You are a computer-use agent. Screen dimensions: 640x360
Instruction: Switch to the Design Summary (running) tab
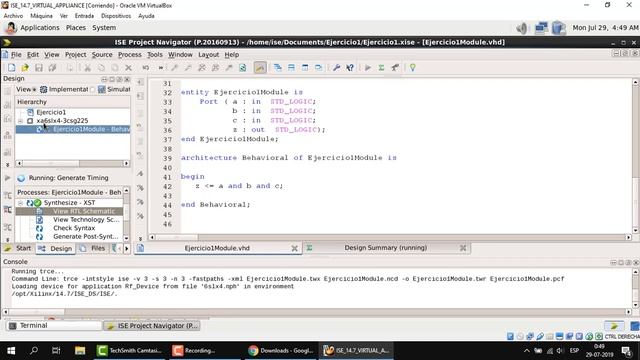(386, 248)
